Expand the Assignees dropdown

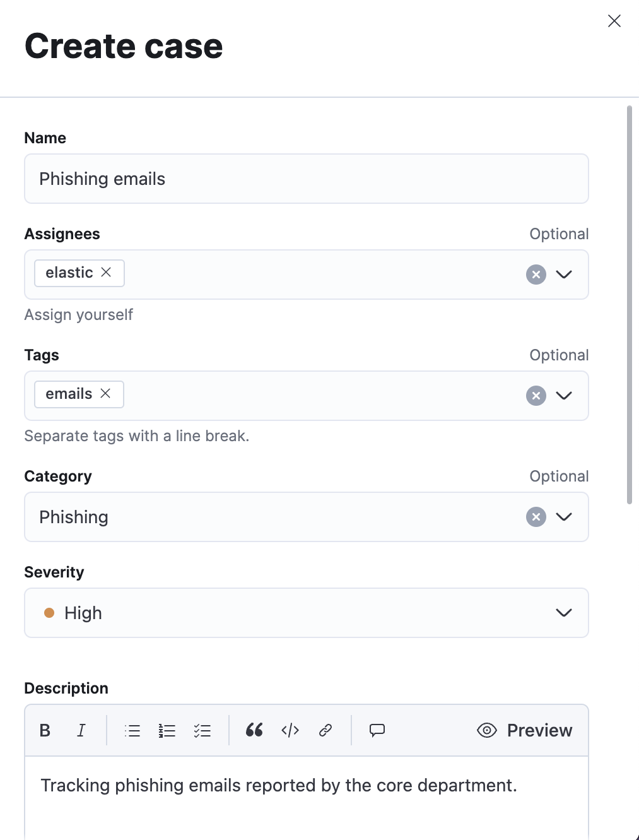[x=564, y=275]
